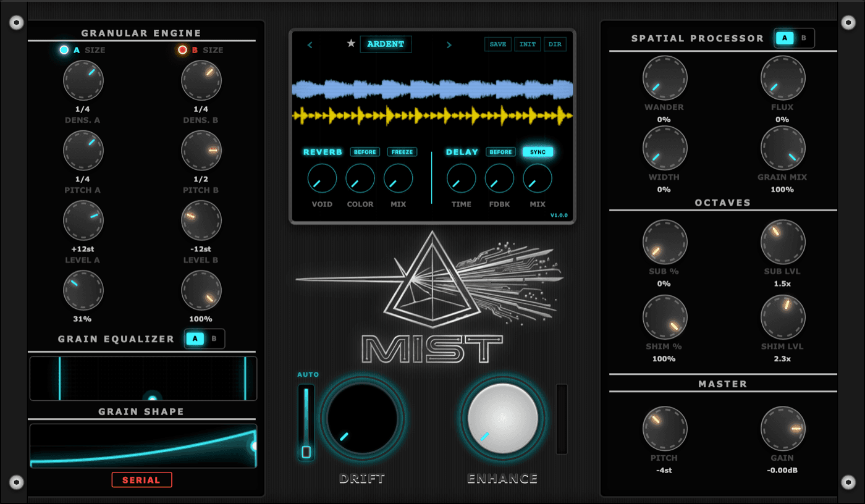Viewport: 865px width, 504px height.
Task: Click the master PITCH knob
Action: coord(665,429)
